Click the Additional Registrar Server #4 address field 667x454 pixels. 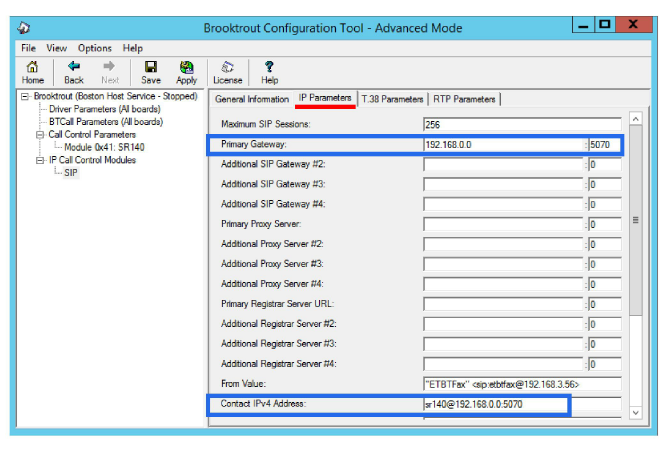click(x=504, y=364)
